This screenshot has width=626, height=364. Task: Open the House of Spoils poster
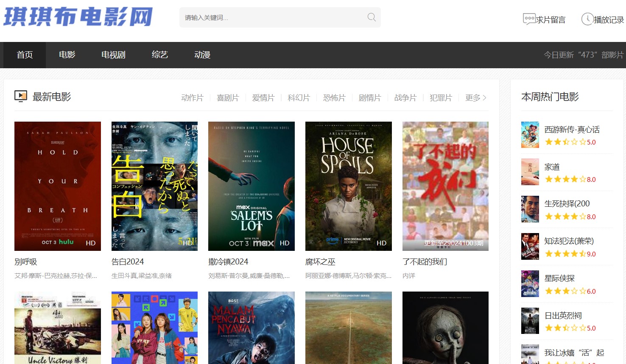click(x=349, y=186)
